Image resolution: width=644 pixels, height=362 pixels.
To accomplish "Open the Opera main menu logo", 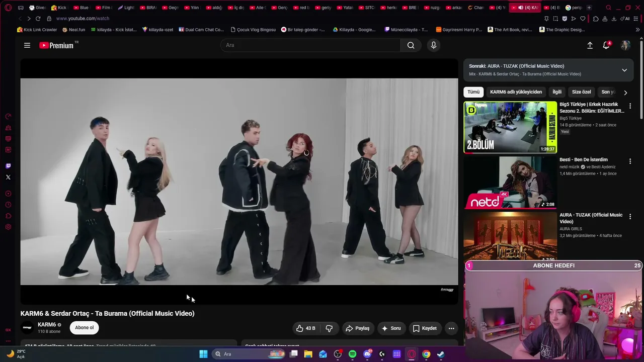I will [x=8, y=8].
